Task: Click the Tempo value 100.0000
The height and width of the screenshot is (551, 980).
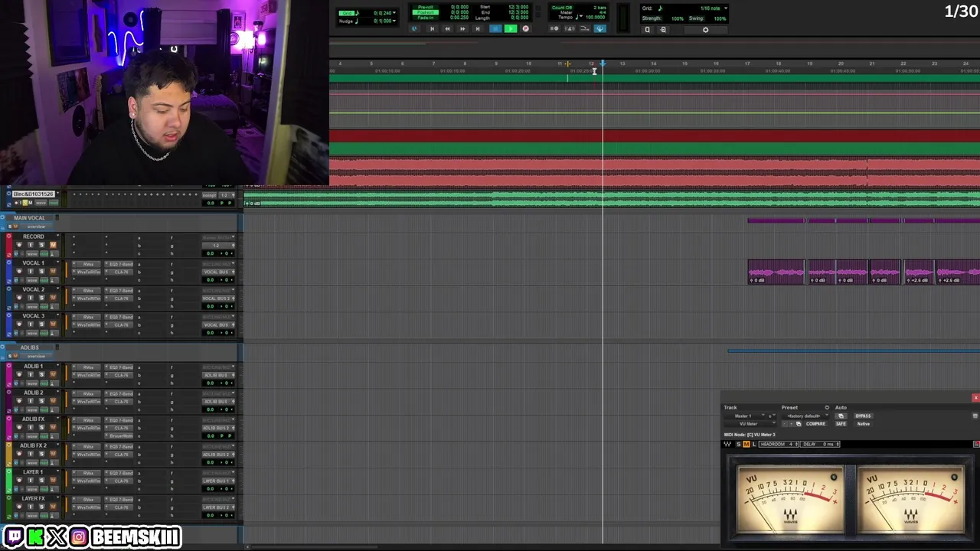Action: [596, 17]
